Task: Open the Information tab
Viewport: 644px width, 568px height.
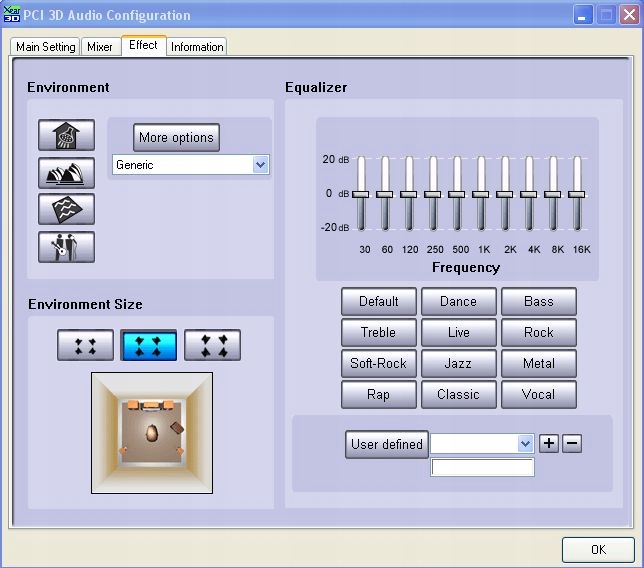Action: tap(197, 46)
